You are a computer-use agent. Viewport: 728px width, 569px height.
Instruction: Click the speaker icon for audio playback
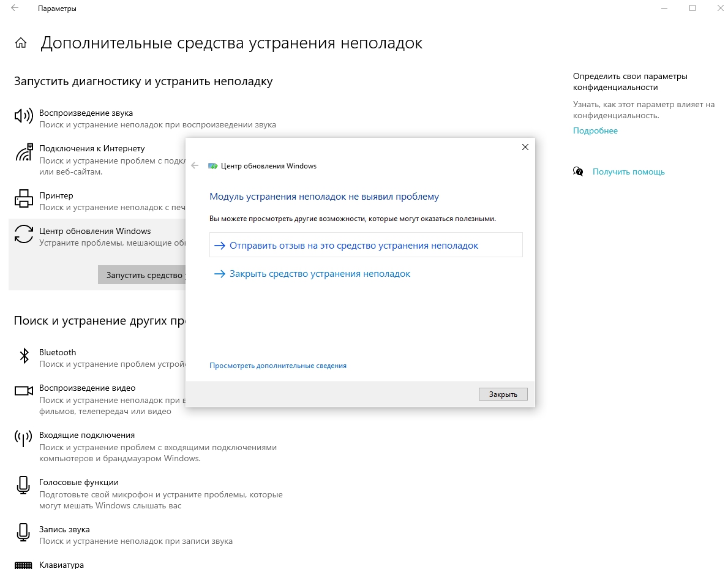23,116
